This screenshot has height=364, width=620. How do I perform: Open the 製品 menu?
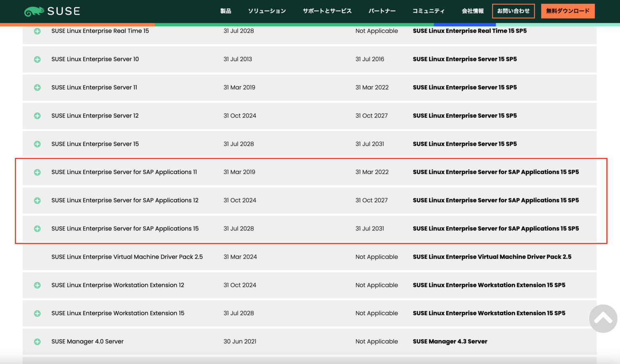(x=225, y=11)
